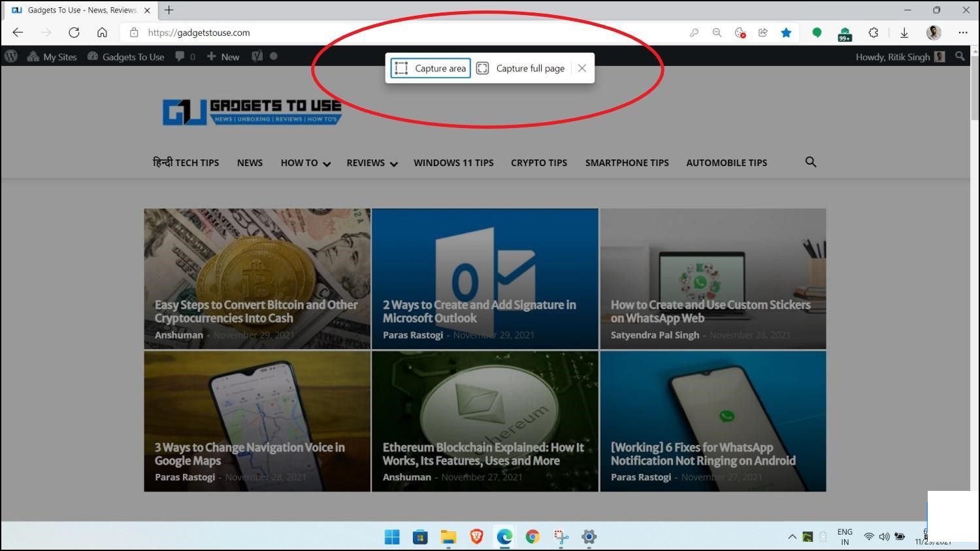
Task: Open the हिन्दी TECH TIPS menu
Action: [x=186, y=163]
